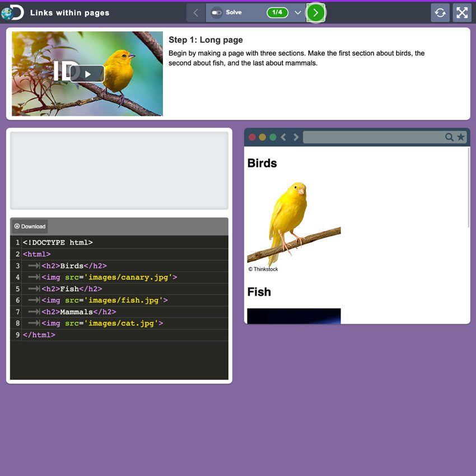This screenshot has width=476, height=476.
Task: Toggle the Solve switch
Action: pyautogui.click(x=217, y=12)
